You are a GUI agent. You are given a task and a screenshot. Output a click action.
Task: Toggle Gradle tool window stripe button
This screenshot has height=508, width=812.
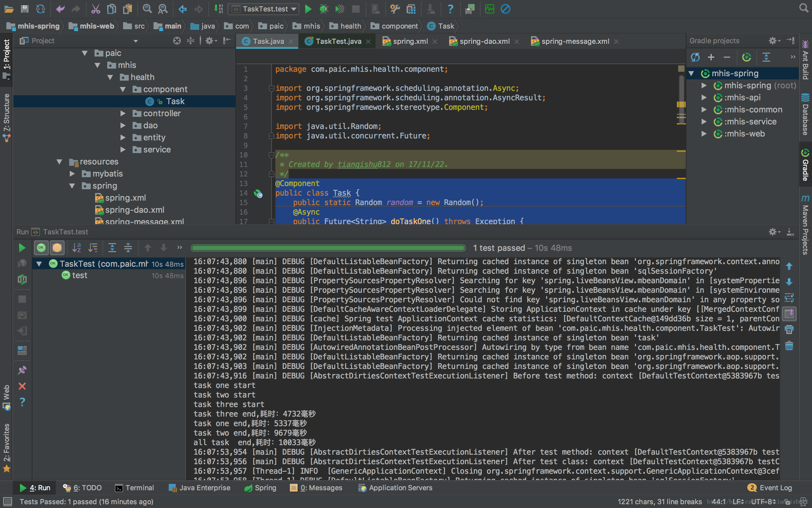(805, 165)
